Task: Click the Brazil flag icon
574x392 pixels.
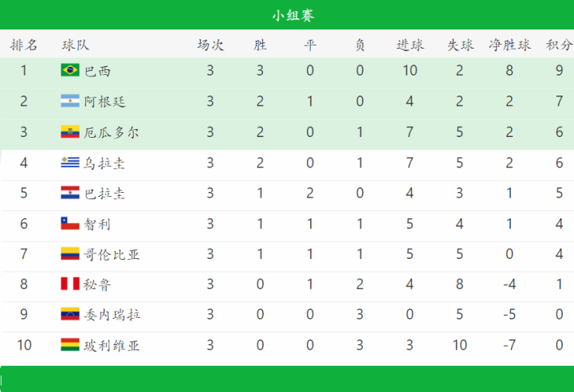Action: [x=70, y=70]
